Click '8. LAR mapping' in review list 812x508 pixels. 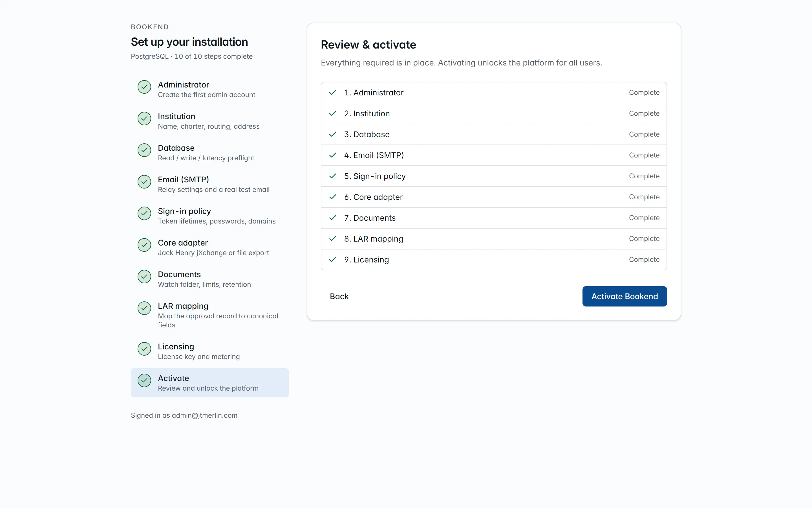[374, 238]
